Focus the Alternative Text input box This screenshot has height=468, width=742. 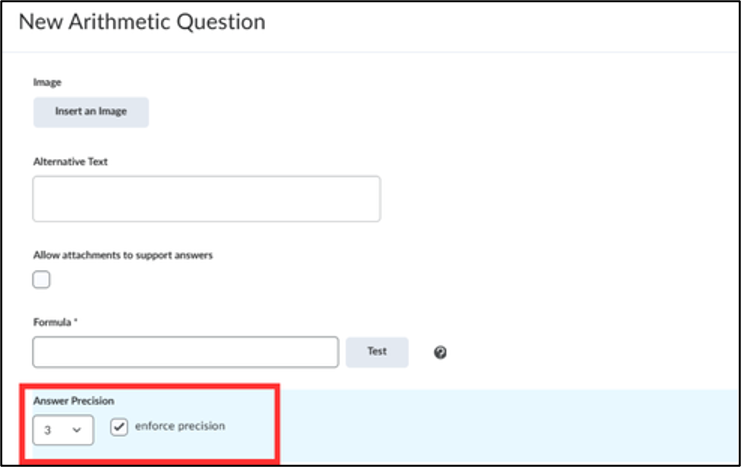click(206, 199)
